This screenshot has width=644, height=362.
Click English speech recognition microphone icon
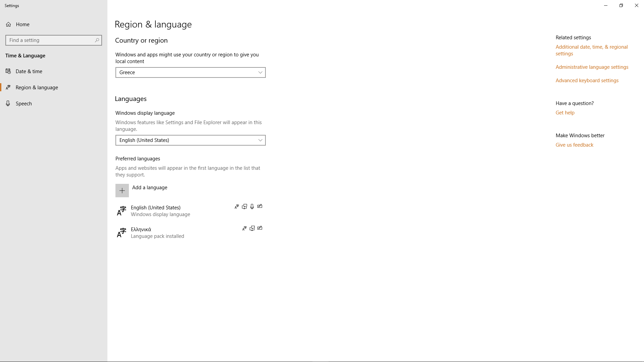[x=252, y=206]
